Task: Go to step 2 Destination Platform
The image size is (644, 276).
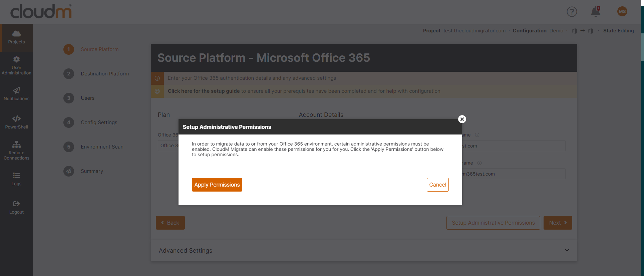Action: [96, 74]
